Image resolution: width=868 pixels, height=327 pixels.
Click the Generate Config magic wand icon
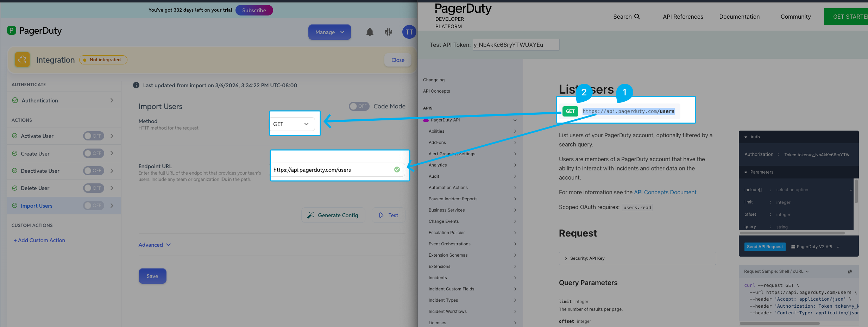tap(310, 215)
